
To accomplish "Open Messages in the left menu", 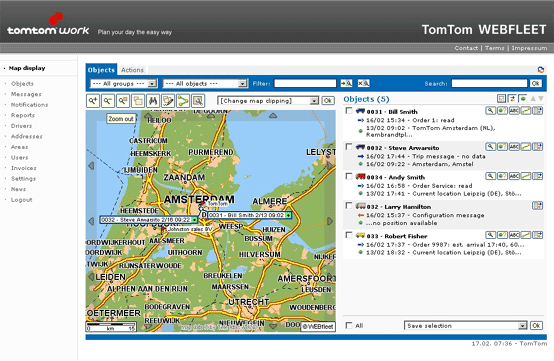I will [26, 94].
